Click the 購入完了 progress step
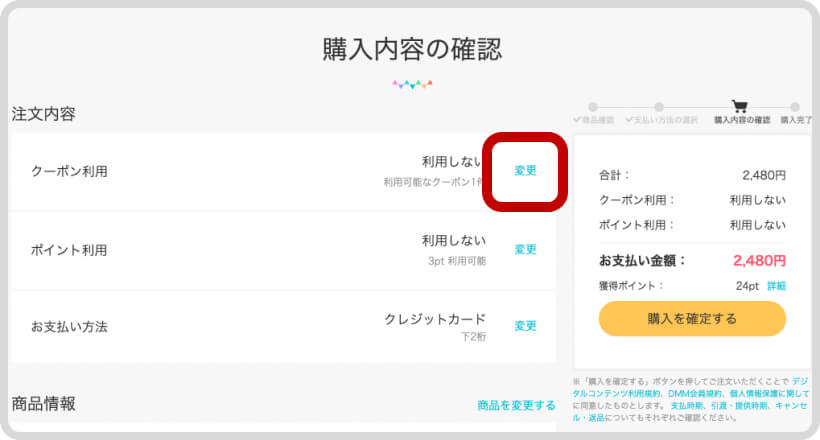 796,120
